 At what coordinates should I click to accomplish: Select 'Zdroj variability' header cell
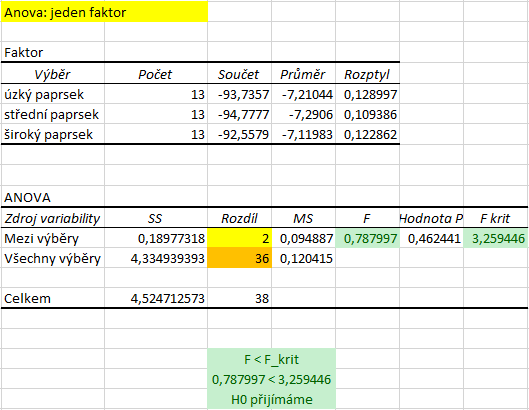tap(53, 218)
